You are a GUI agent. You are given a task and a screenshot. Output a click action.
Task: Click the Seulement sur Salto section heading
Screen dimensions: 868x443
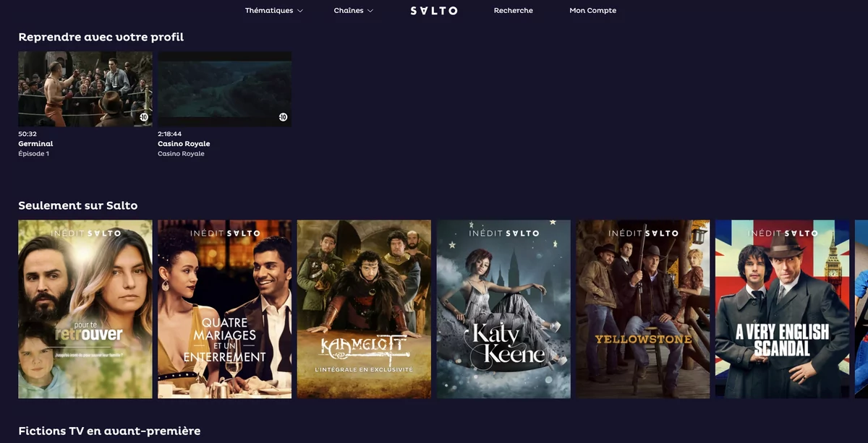[x=78, y=206]
